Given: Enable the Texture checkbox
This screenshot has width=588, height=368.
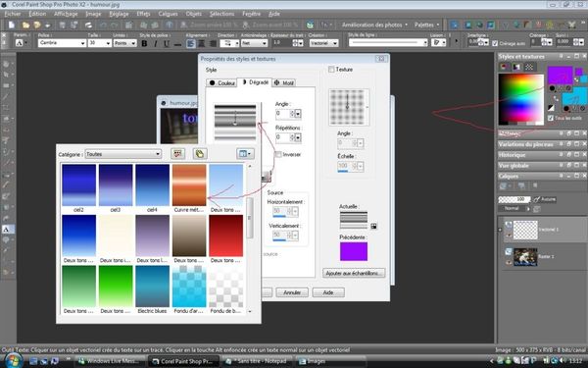Looking at the screenshot, I should coord(331,70).
